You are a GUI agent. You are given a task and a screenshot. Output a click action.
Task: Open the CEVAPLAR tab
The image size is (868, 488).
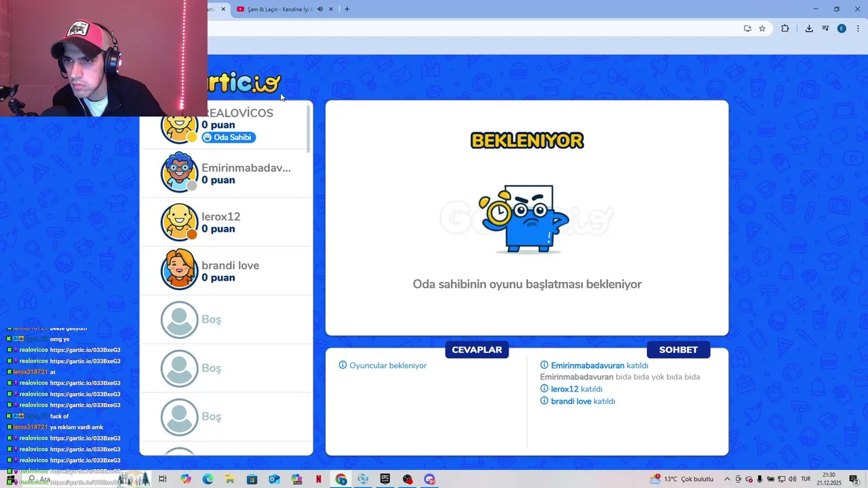pos(477,350)
